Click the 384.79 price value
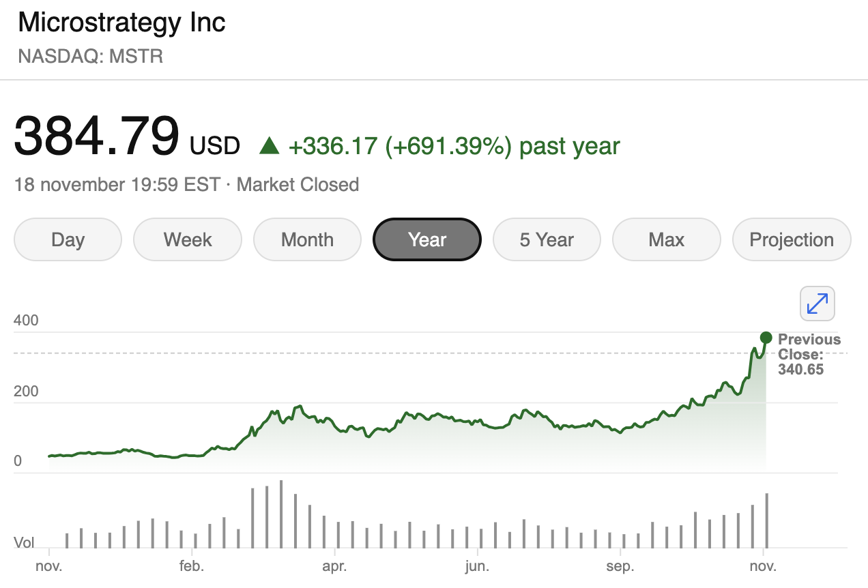This screenshot has height=588, width=868. [x=97, y=135]
